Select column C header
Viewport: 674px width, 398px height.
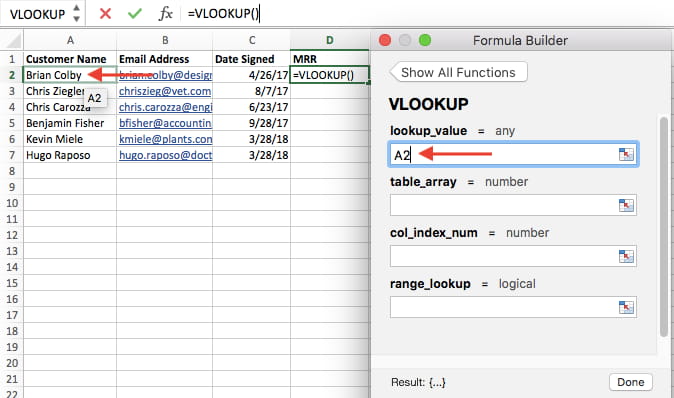pyautogui.click(x=252, y=40)
